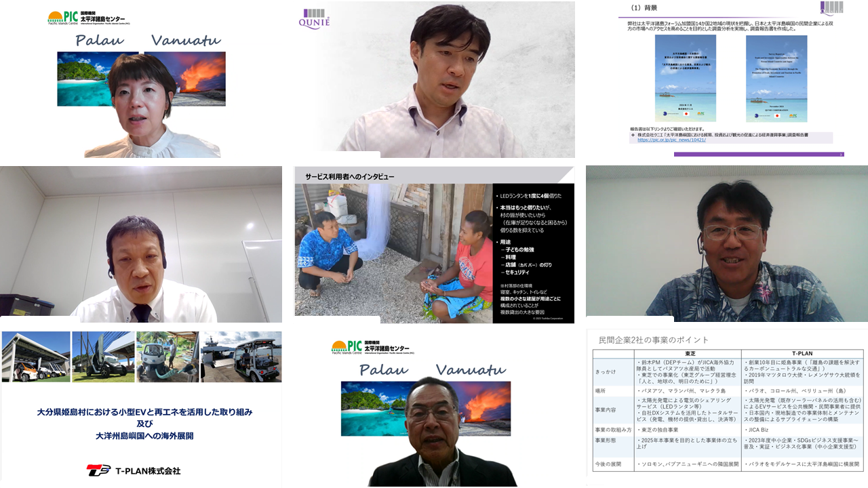This screenshot has width=868, height=488.
Task: Click the EV carport photo on the T-PLAN slide
Action: click(36, 357)
